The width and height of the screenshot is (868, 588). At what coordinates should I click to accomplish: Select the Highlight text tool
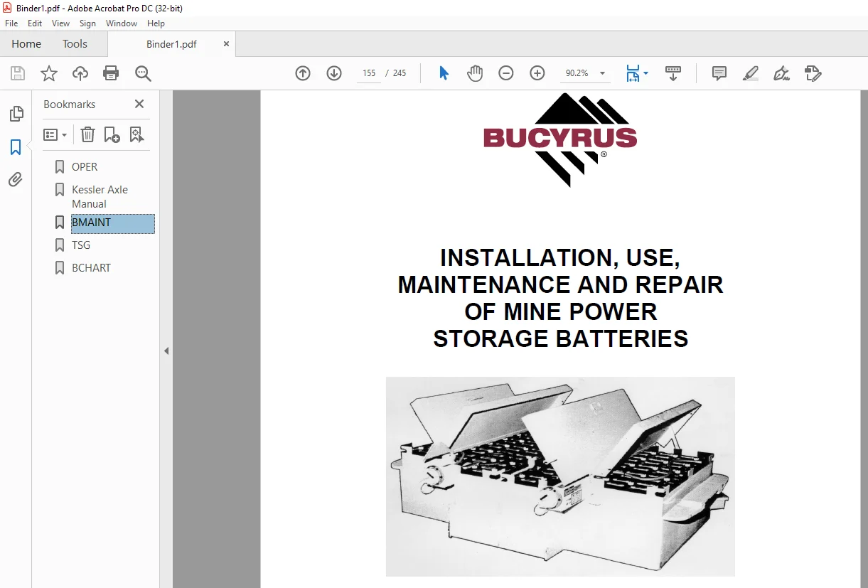tap(751, 73)
